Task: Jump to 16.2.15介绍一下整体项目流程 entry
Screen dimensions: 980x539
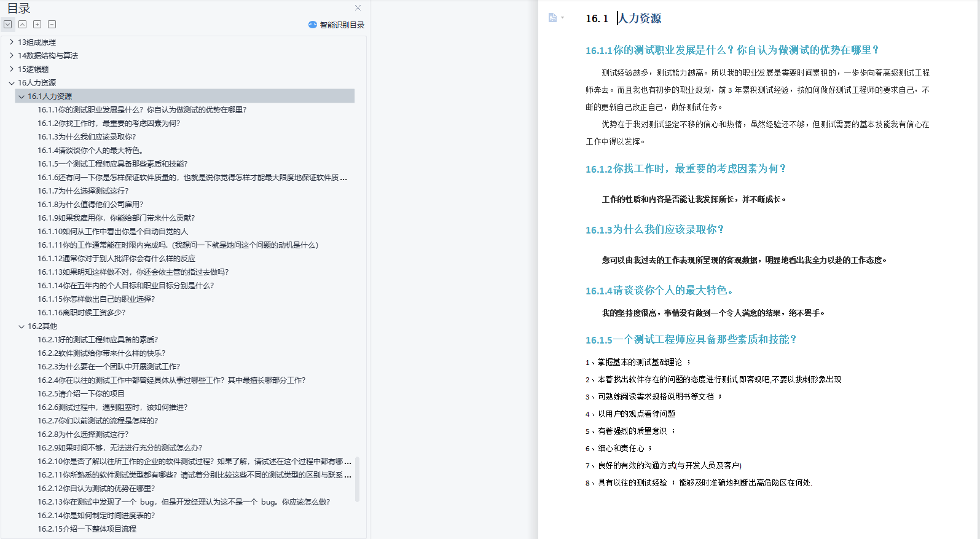Action: coord(87,529)
